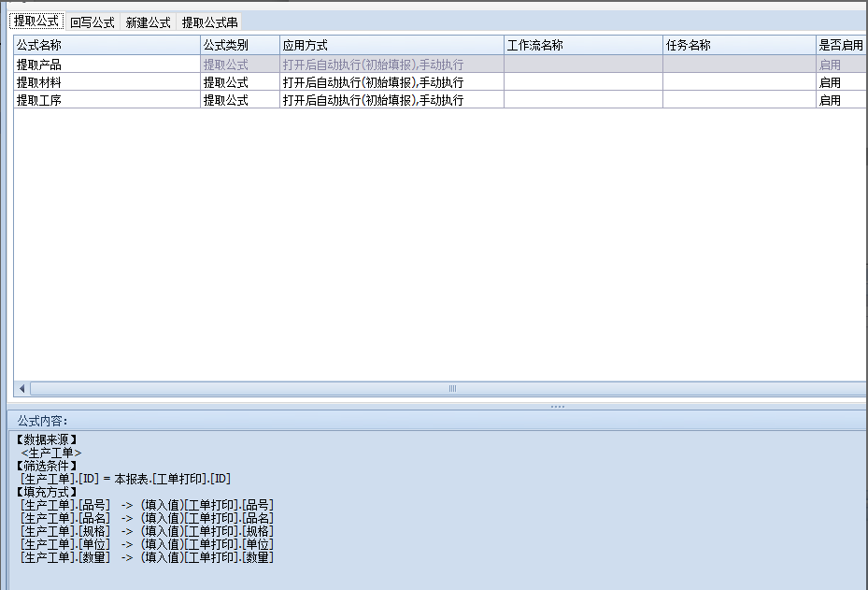Open the 新建公式 tab

[x=148, y=22]
